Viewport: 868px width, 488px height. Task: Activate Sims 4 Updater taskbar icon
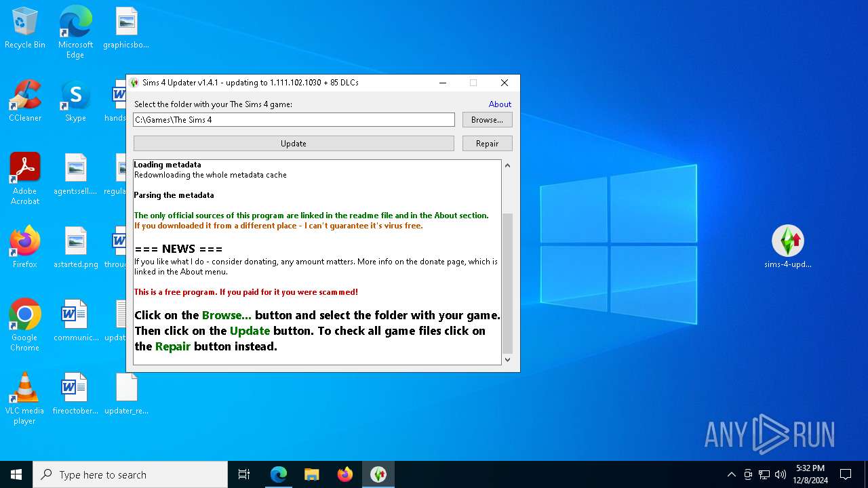(x=378, y=474)
